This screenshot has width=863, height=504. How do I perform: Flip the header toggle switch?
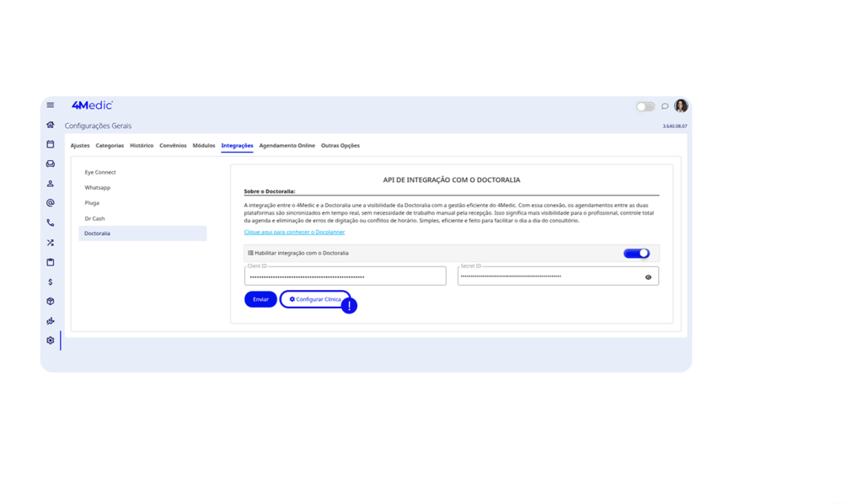(x=645, y=106)
